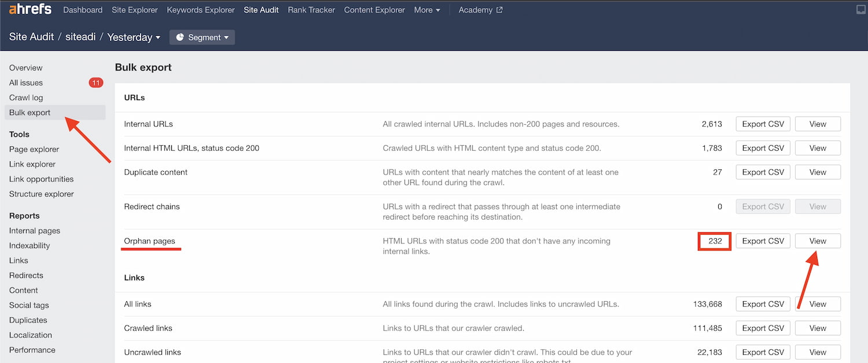The height and width of the screenshot is (363, 868).
Task: Open the Crawl log page
Action: tap(26, 98)
